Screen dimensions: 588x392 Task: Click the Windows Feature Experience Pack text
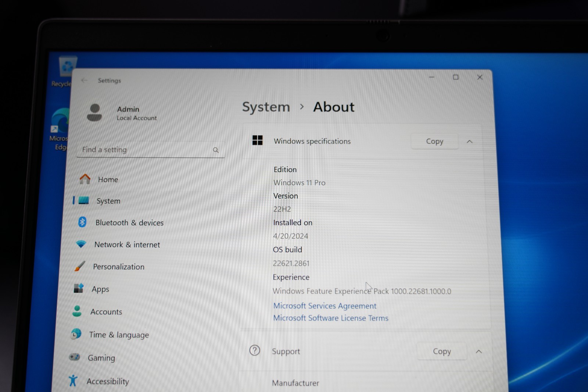click(x=362, y=291)
